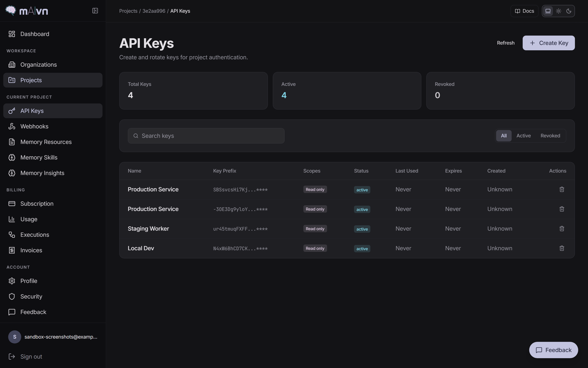Click the Expires column header
588x368 pixels.
453,171
